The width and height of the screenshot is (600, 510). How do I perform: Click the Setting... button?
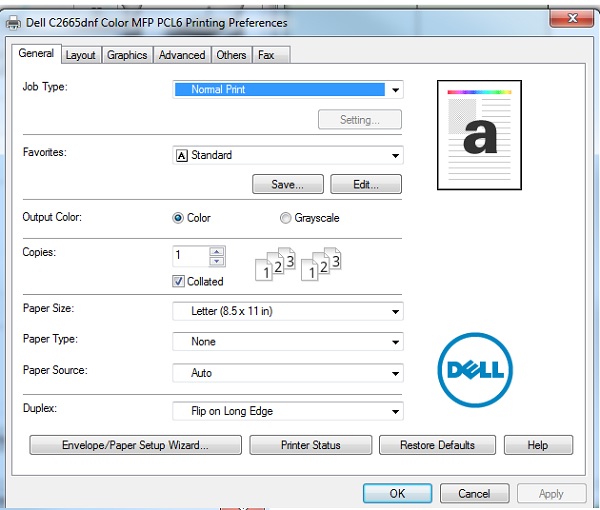360,120
